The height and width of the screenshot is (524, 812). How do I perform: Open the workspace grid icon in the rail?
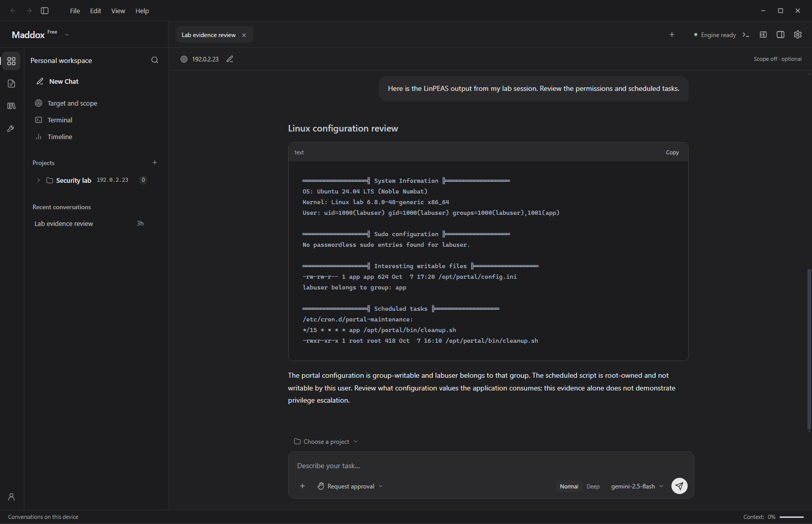[12, 61]
